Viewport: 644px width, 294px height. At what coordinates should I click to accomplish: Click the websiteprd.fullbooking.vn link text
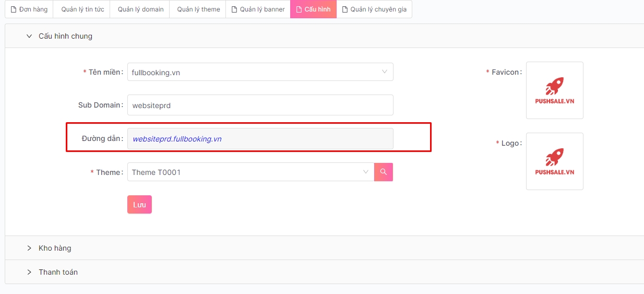coord(177,139)
